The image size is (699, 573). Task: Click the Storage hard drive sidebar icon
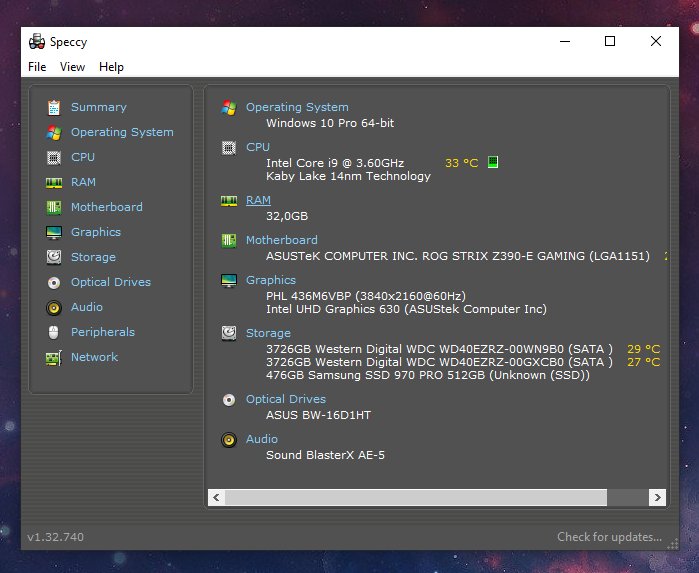point(54,257)
